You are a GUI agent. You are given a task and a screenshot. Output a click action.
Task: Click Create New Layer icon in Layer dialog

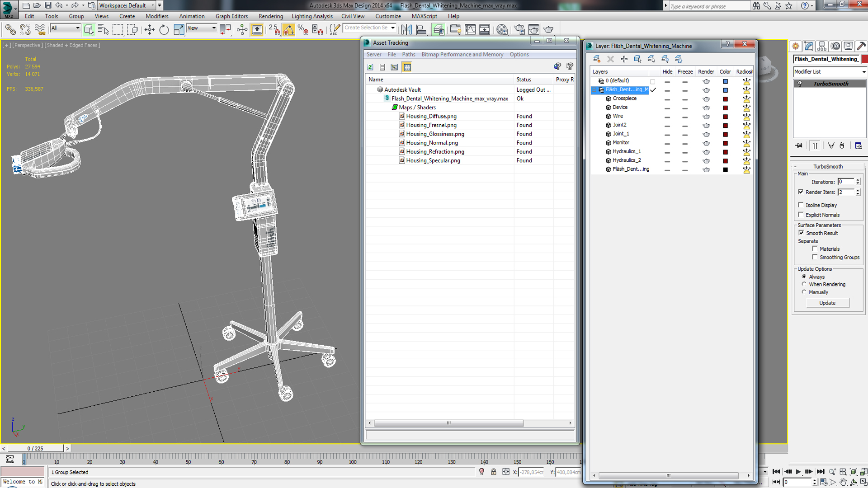coord(597,59)
